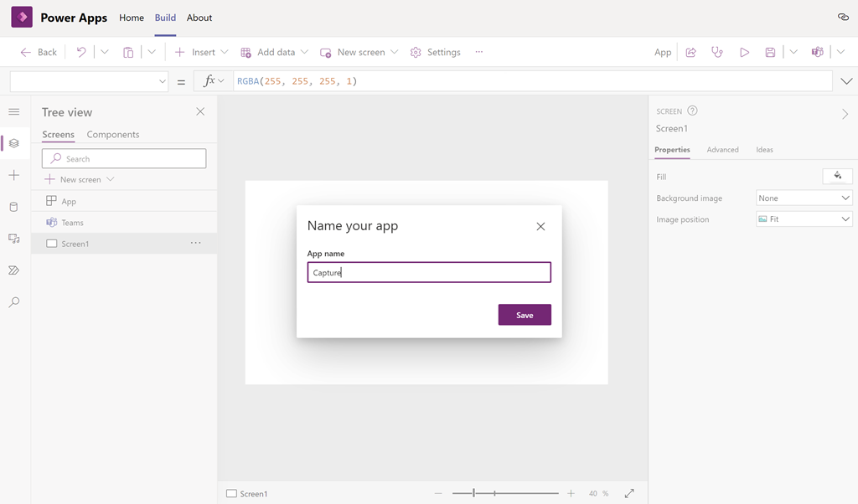858x504 pixels.
Task: Switch to the Components tab
Action: point(113,134)
